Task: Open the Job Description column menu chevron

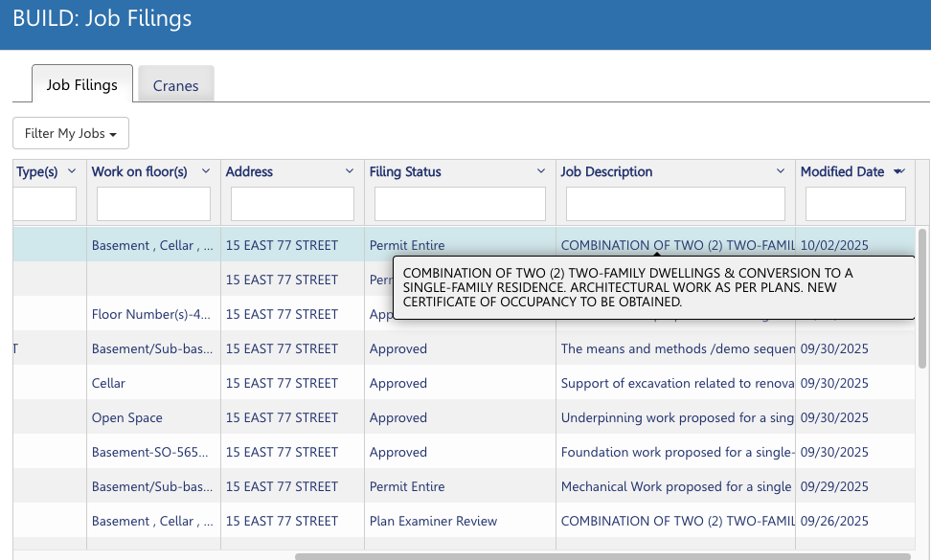Action: [x=781, y=172]
